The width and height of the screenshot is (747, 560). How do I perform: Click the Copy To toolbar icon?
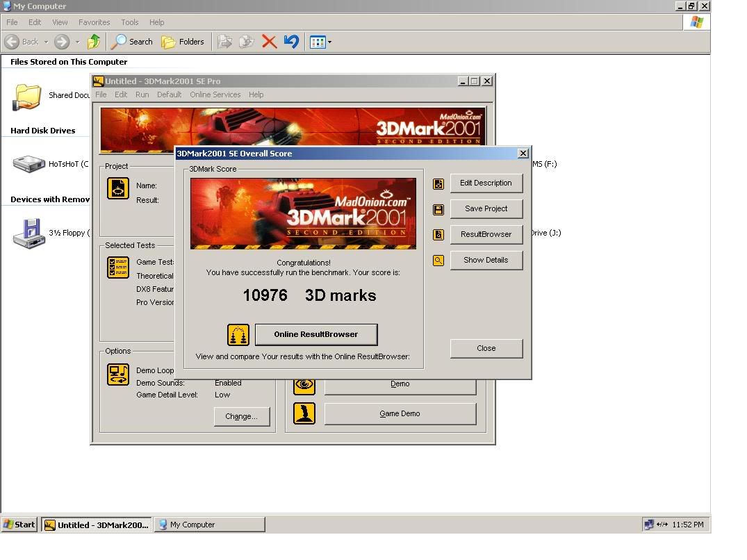pos(246,42)
